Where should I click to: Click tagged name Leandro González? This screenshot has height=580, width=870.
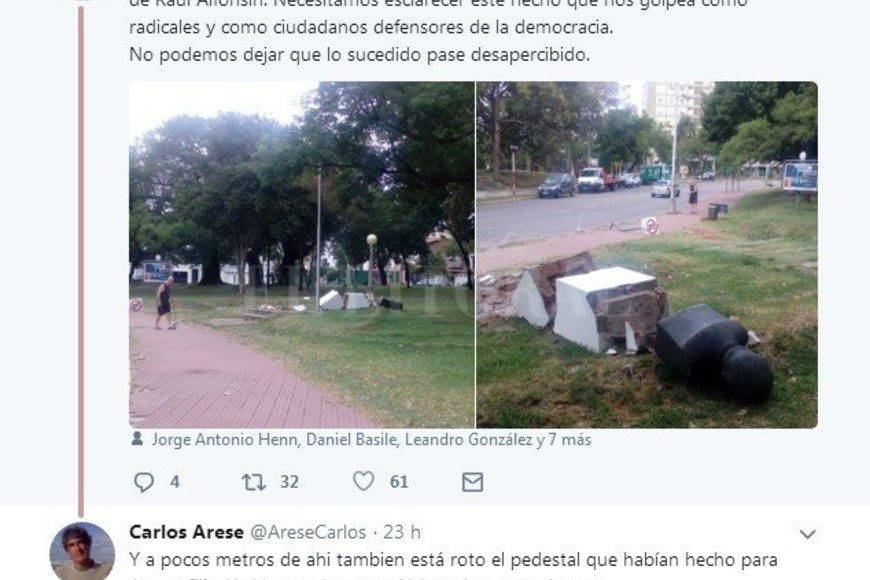[469, 440]
